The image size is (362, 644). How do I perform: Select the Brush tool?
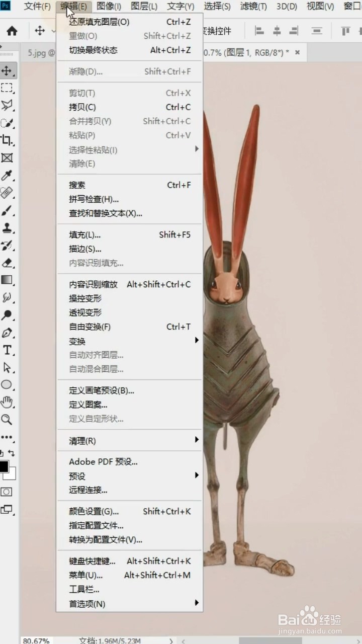(7, 210)
